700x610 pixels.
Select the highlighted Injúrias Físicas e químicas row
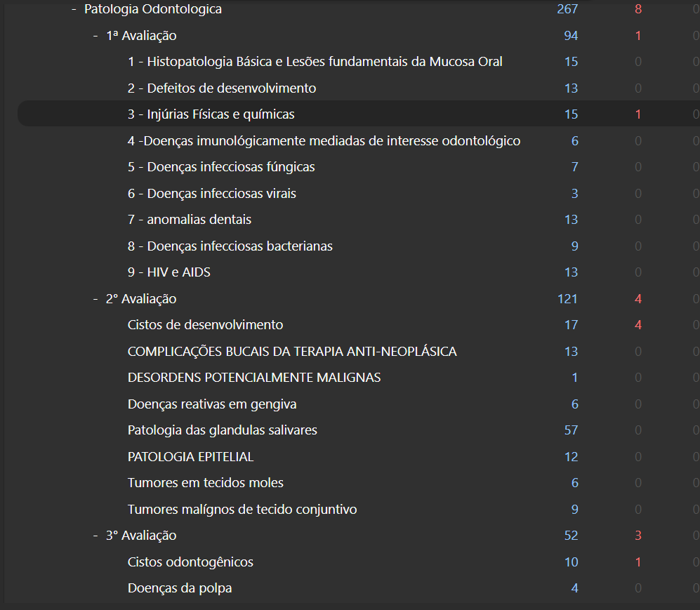211,114
